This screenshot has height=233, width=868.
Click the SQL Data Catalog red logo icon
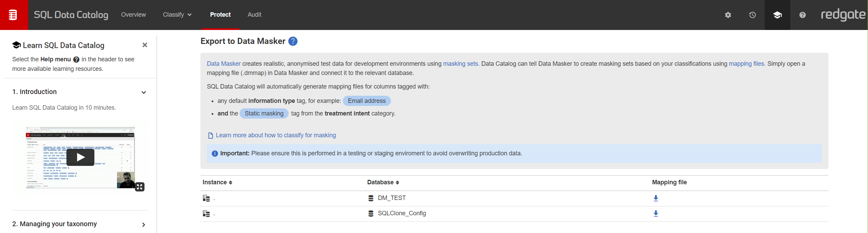click(13, 15)
